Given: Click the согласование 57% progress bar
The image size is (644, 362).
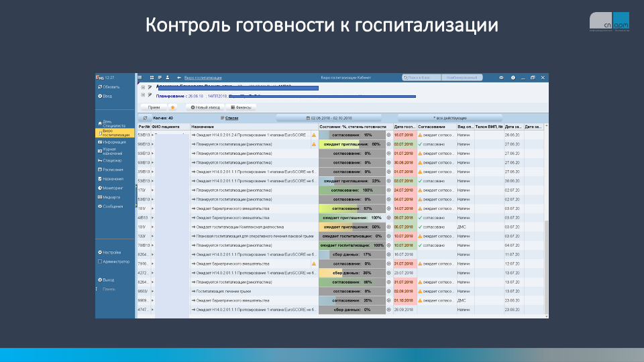Looking at the screenshot, I should point(352,208).
